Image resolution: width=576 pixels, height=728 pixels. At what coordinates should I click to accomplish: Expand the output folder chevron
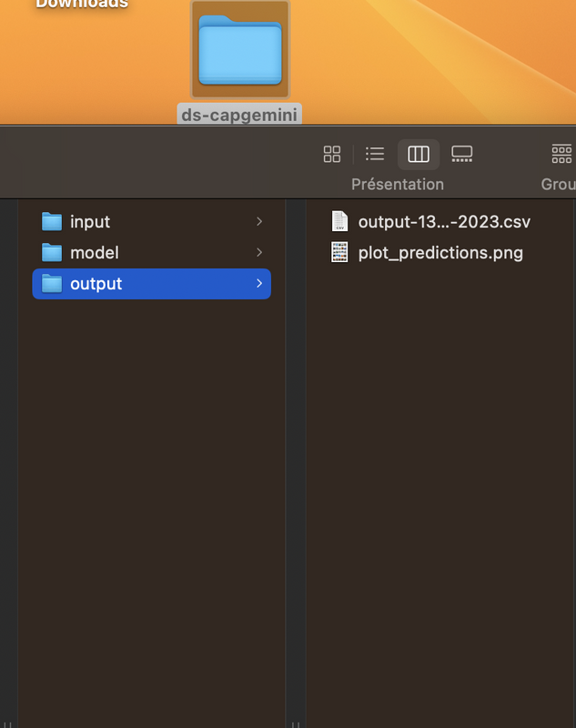coord(259,283)
